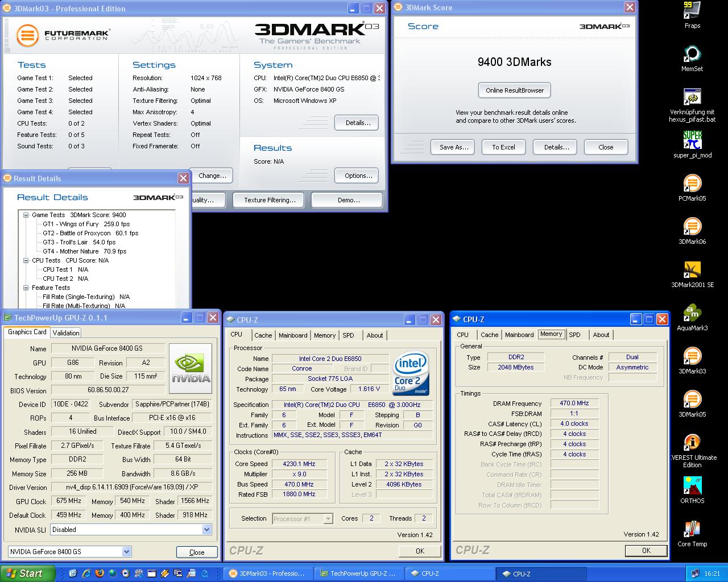728x582 pixels.
Task: Open SPD tab in right CPU-Z window
Action: (x=575, y=335)
